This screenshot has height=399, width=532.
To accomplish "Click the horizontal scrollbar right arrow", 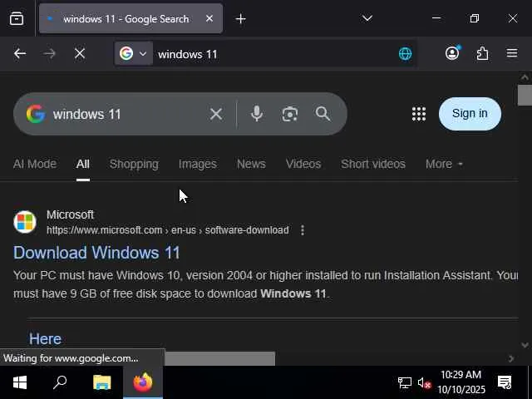I will click(x=511, y=358).
